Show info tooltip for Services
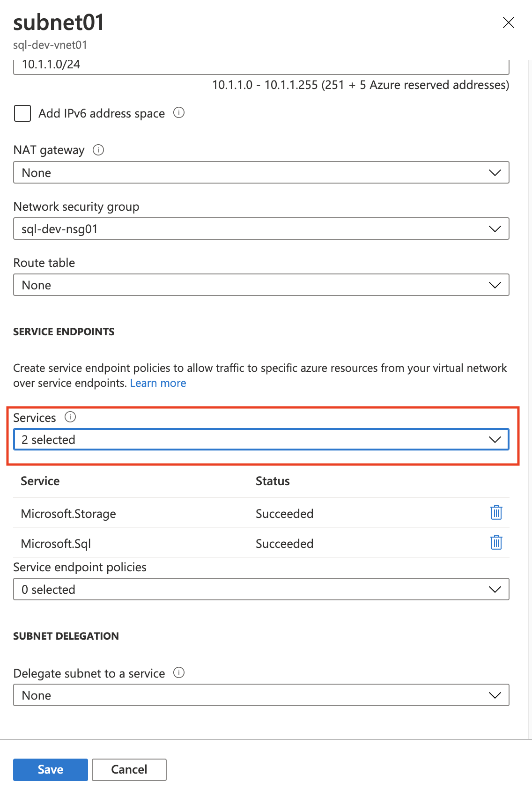Screen dimensions: 532x797 click(70, 417)
